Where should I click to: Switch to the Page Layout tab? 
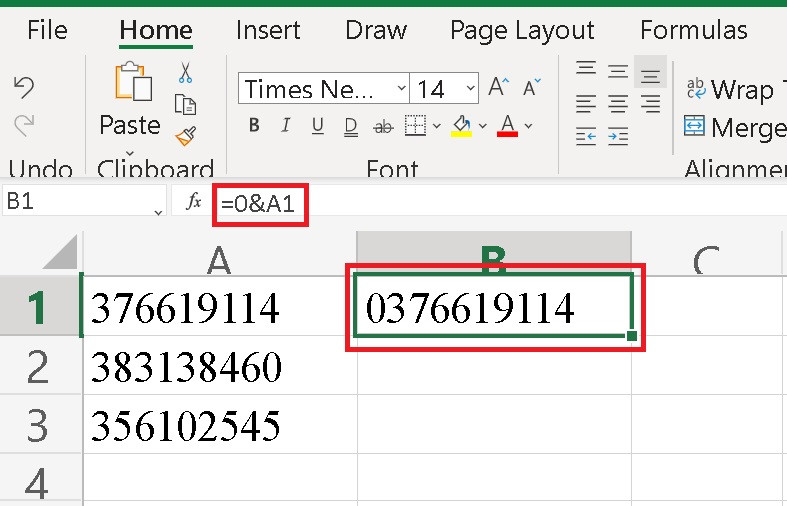(x=521, y=30)
